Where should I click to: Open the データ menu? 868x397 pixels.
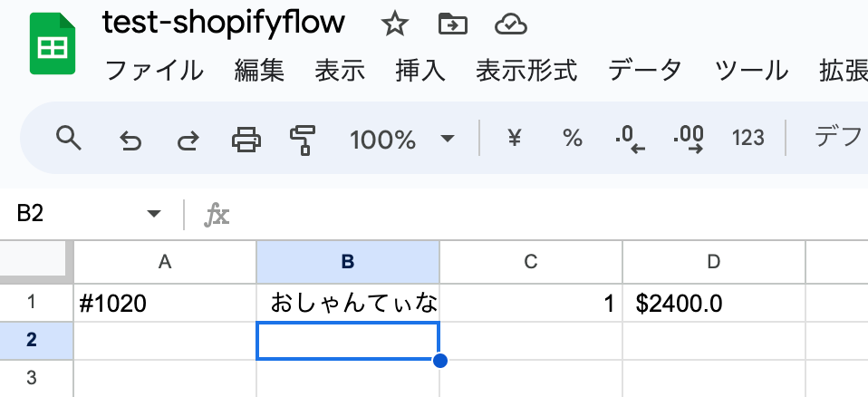click(645, 71)
